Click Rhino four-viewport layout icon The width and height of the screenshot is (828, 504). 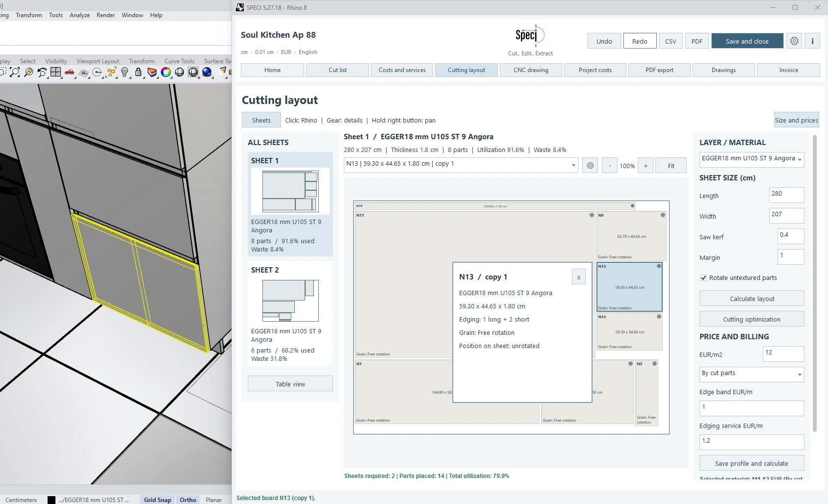point(56,73)
